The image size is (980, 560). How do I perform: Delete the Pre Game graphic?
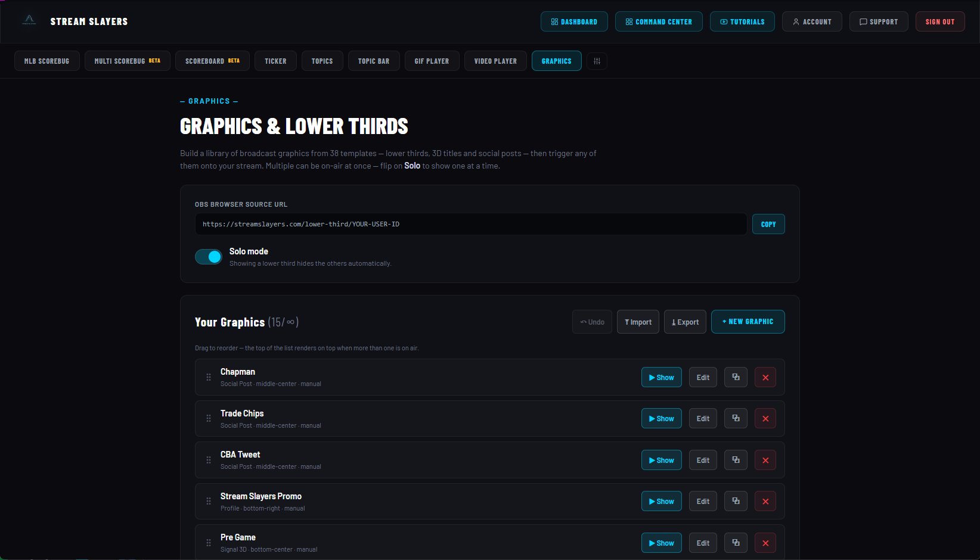(765, 543)
